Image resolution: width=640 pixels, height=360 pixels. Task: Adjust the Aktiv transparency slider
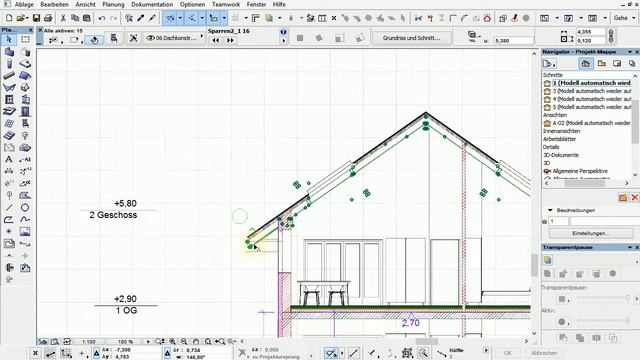pos(603,321)
